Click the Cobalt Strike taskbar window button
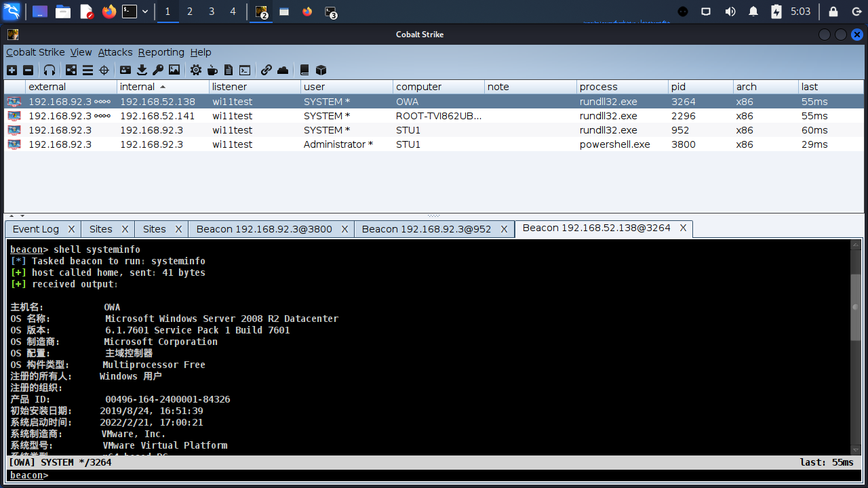The image size is (868, 488). coord(261,12)
